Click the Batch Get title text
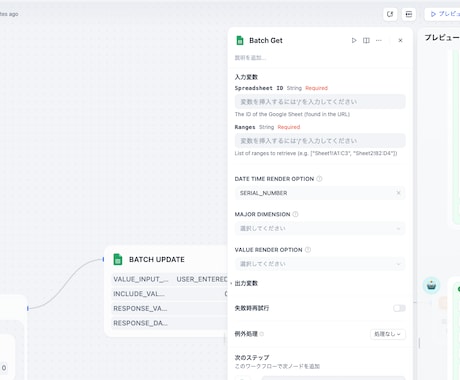460x380 pixels. tap(266, 40)
